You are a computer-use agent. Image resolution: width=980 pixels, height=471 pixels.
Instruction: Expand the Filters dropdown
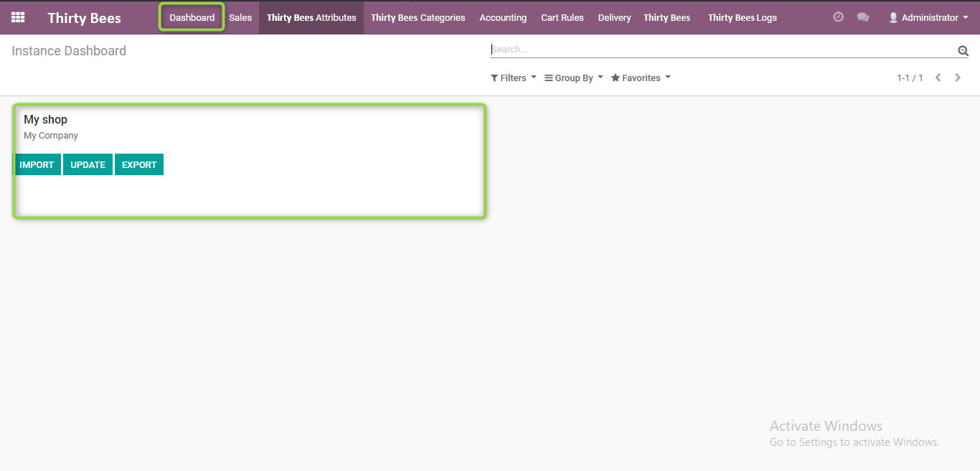click(513, 78)
